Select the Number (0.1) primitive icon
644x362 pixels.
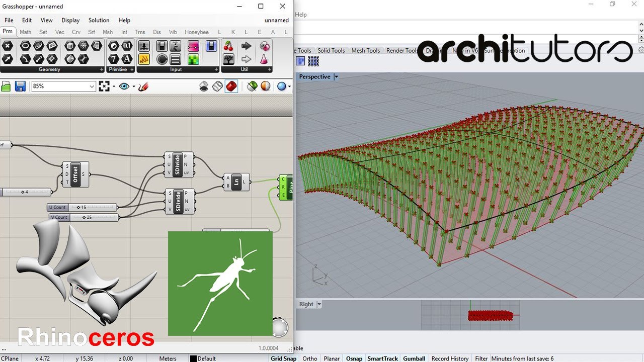point(127,46)
